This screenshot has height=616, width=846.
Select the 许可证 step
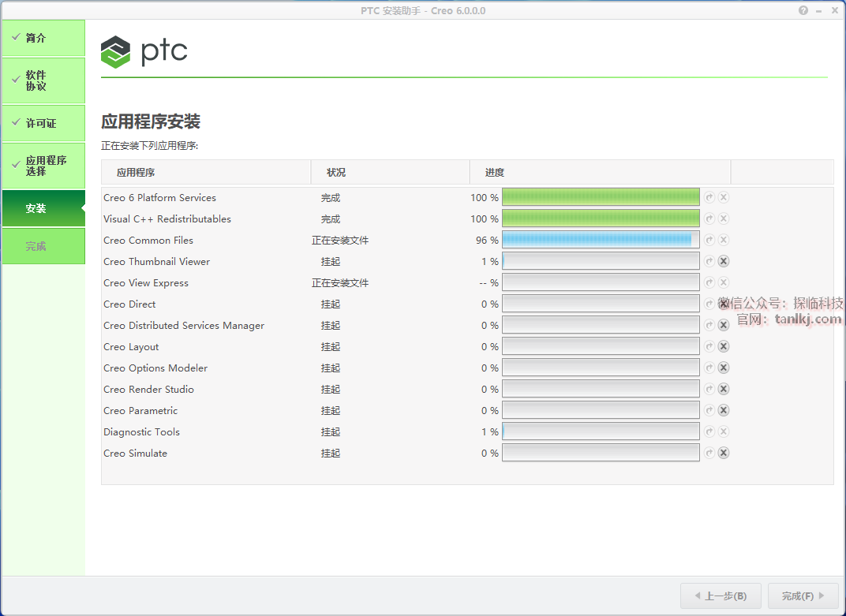pos(43,124)
